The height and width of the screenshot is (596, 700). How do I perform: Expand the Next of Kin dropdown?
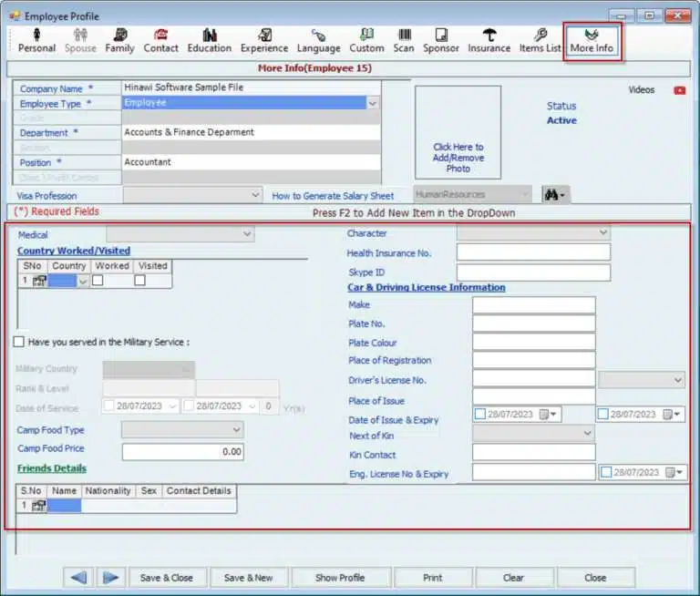click(x=587, y=435)
